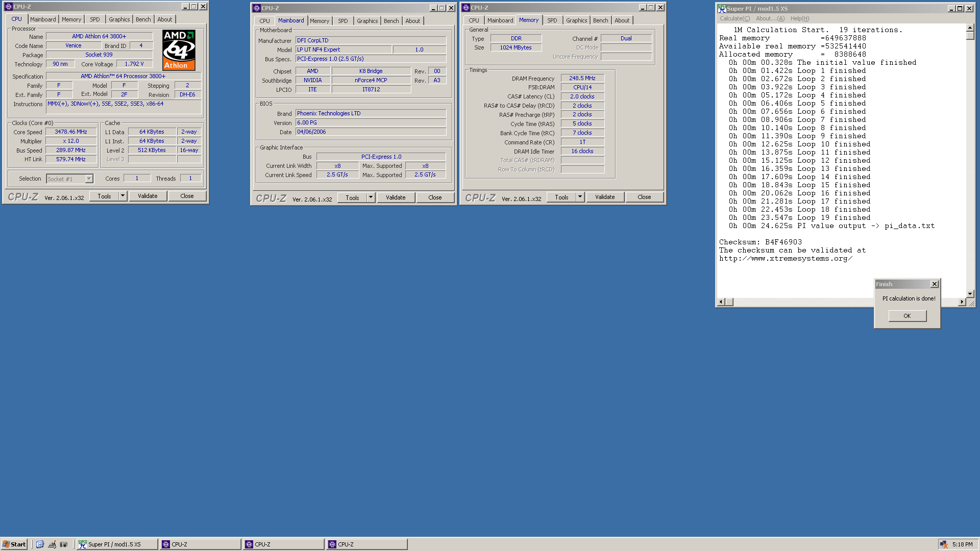Image resolution: width=980 pixels, height=551 pixels.
Task: Click Validate in the Mainboard tab window
Action: click(x=396, y=197)
